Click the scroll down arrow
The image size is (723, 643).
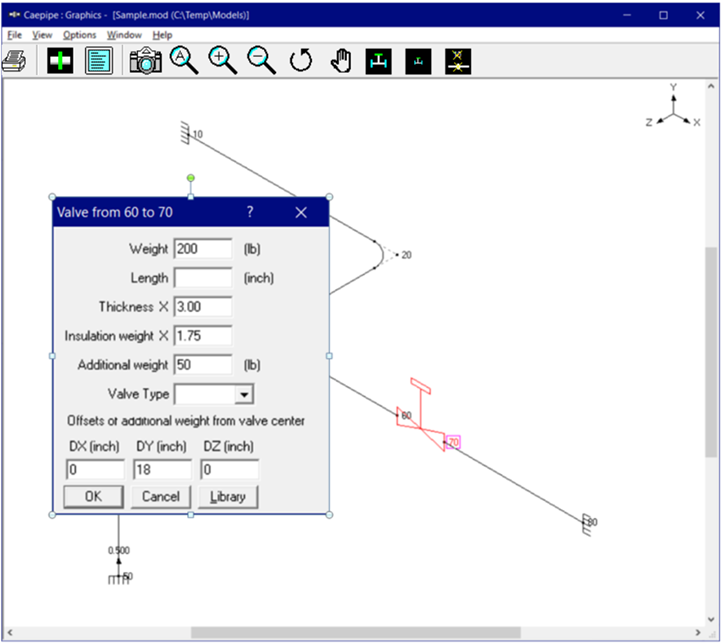tap(711, 620)
